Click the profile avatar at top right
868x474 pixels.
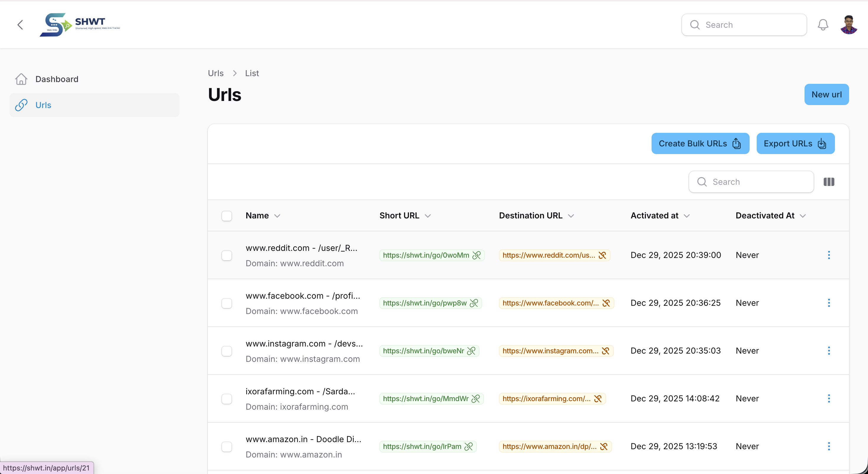tap(849, 24)
